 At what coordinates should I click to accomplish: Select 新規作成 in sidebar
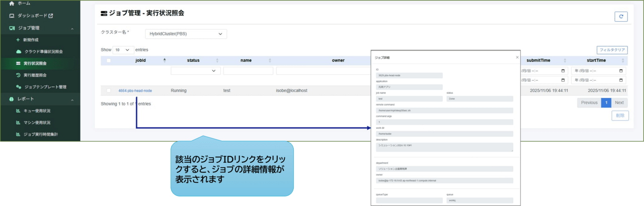tap(31, 39)
